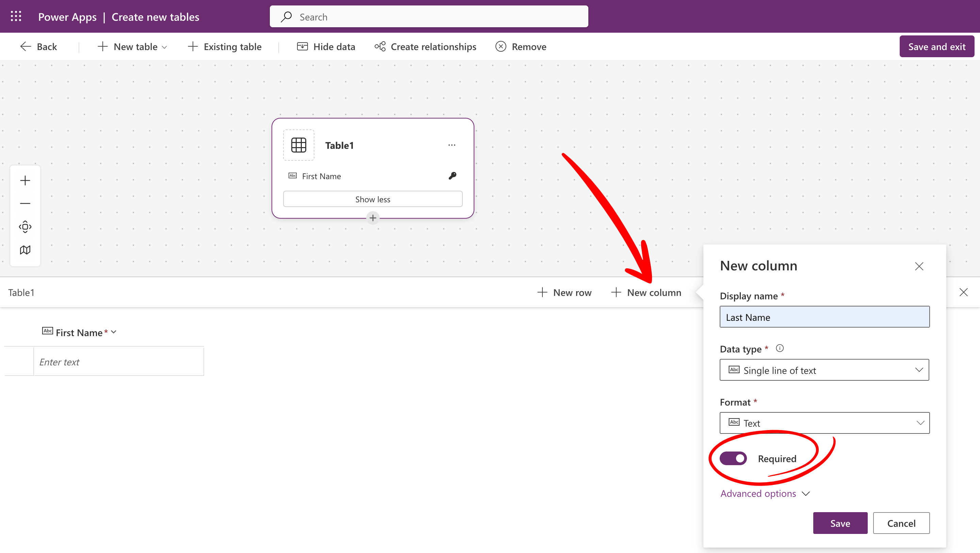Click the fit to view icon

click(x=25, y=227)
